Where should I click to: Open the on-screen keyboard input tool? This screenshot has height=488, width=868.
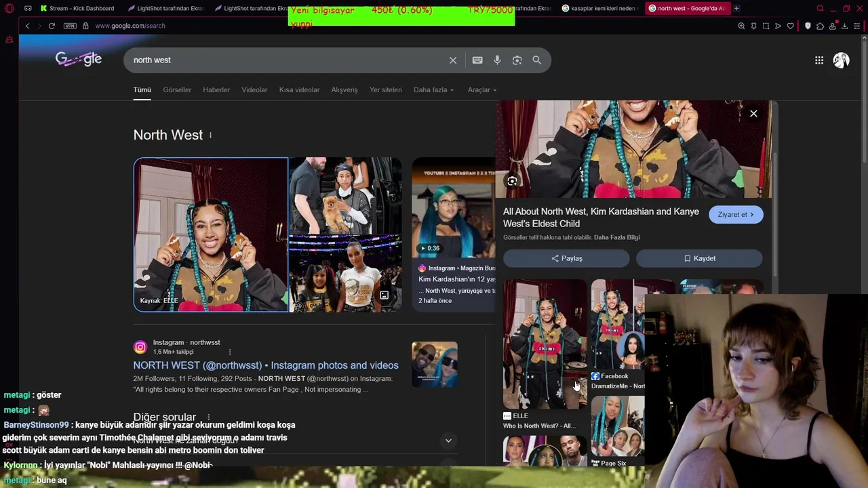tap(477, 60)
